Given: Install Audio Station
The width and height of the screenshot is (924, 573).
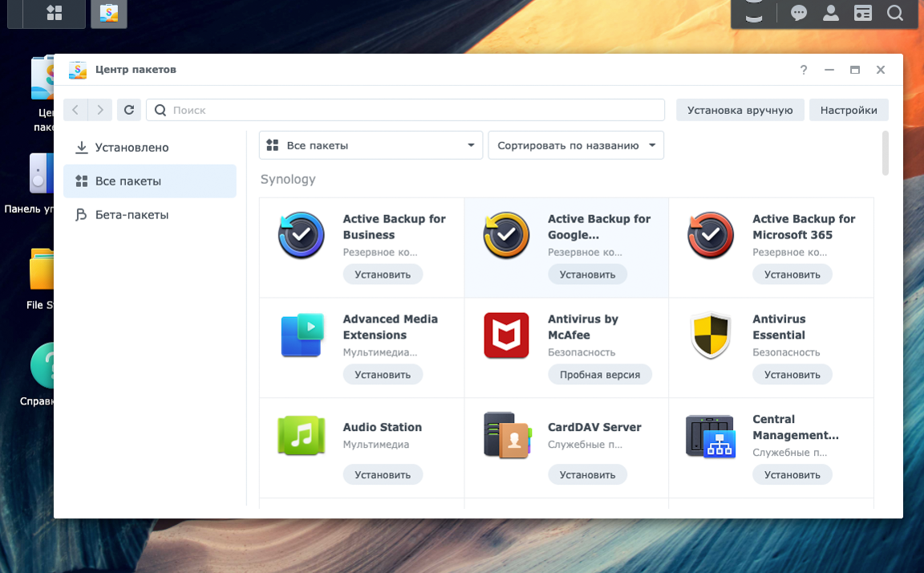Looking at the screenshot, I should [x=383, y=475].
